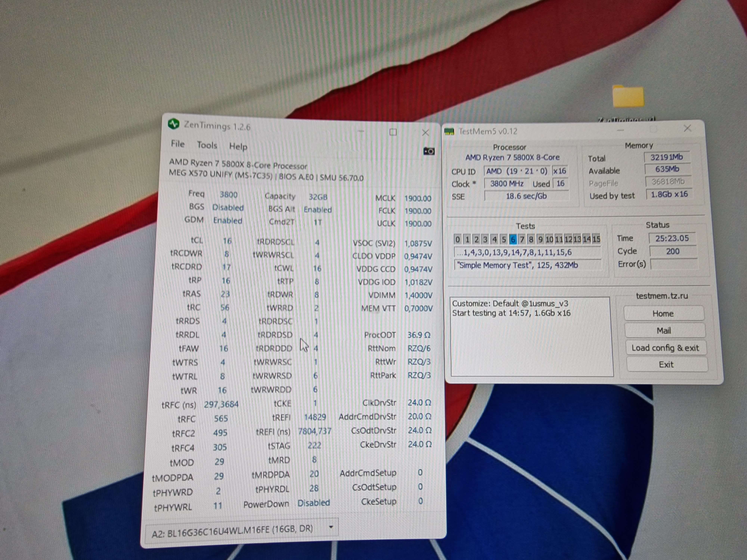This screenshot has width=747, height=560.
Task: Click the Simple Memory Test status line
Action: [x=528, y=265]
